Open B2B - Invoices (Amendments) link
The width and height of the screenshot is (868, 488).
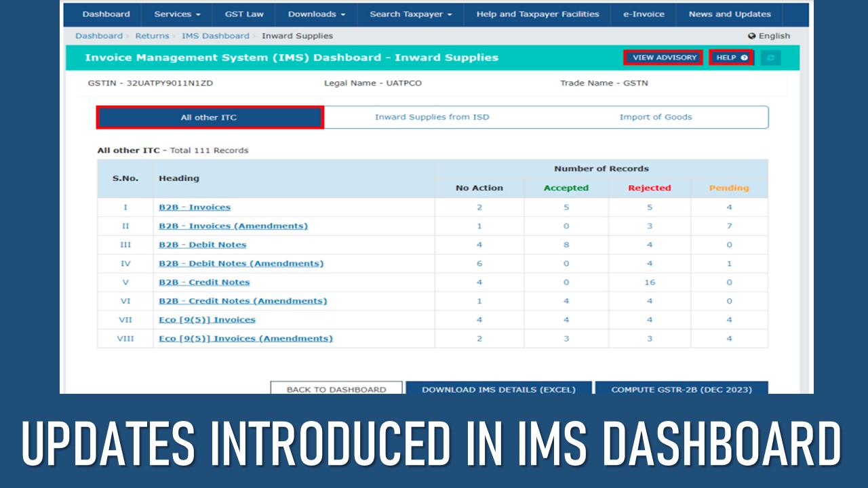click(x=233, y=226)
